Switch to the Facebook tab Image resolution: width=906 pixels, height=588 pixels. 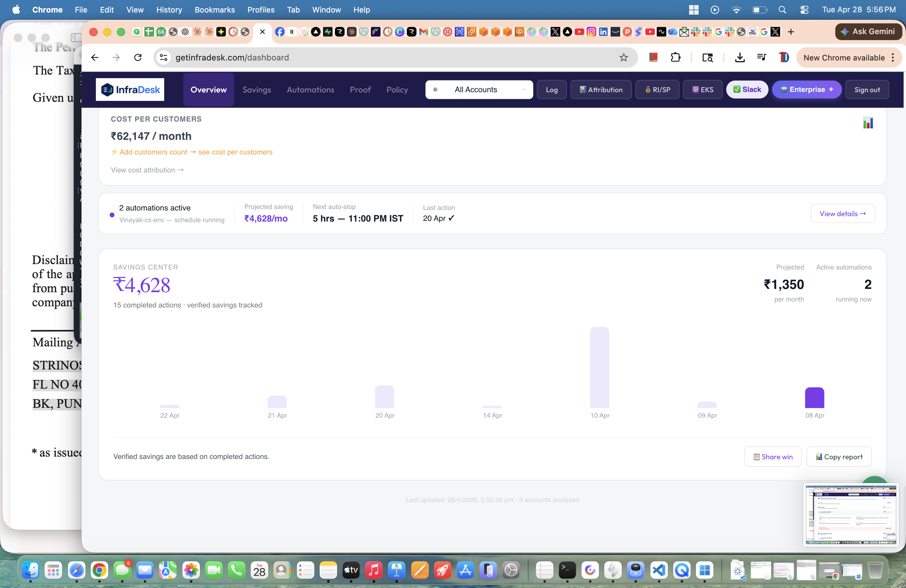click(x=280, y=32)
